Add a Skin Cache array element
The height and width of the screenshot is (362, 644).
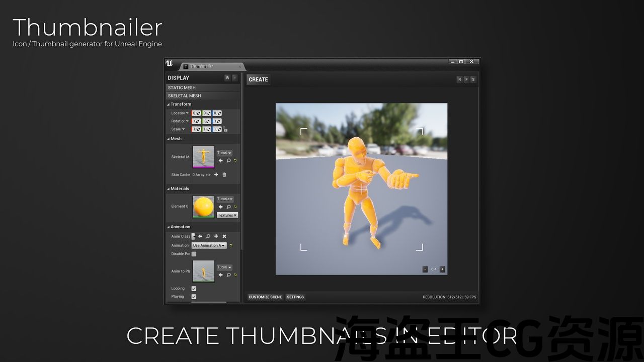[x=216, y=174]
